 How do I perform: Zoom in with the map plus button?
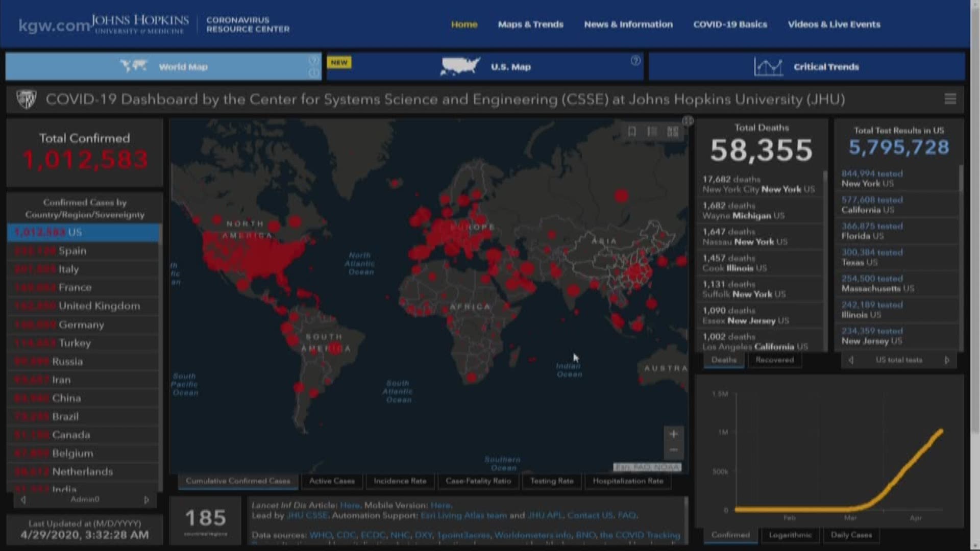[x=674, y=434]
